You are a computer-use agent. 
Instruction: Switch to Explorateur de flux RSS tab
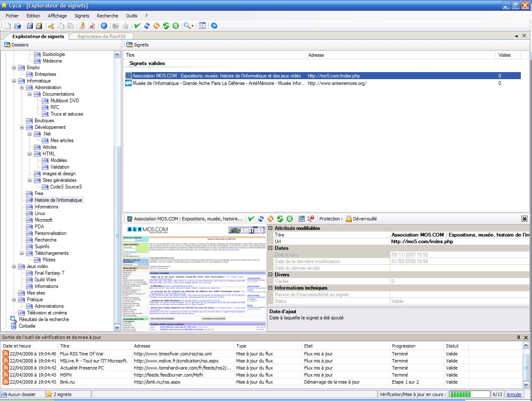point(102,36)
